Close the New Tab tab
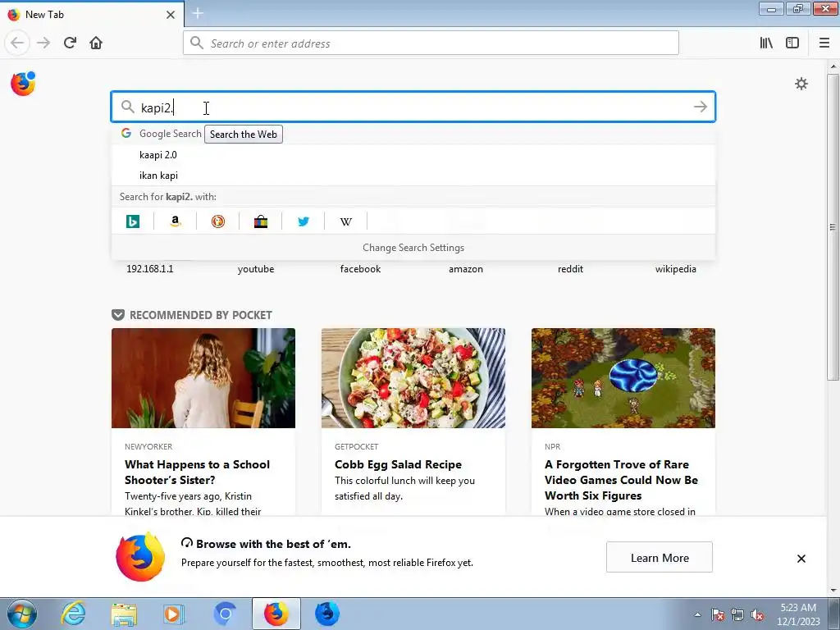 point(171,15)
